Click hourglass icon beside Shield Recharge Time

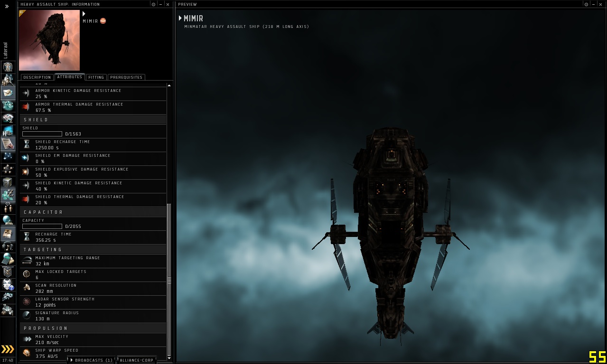(27, 145)
